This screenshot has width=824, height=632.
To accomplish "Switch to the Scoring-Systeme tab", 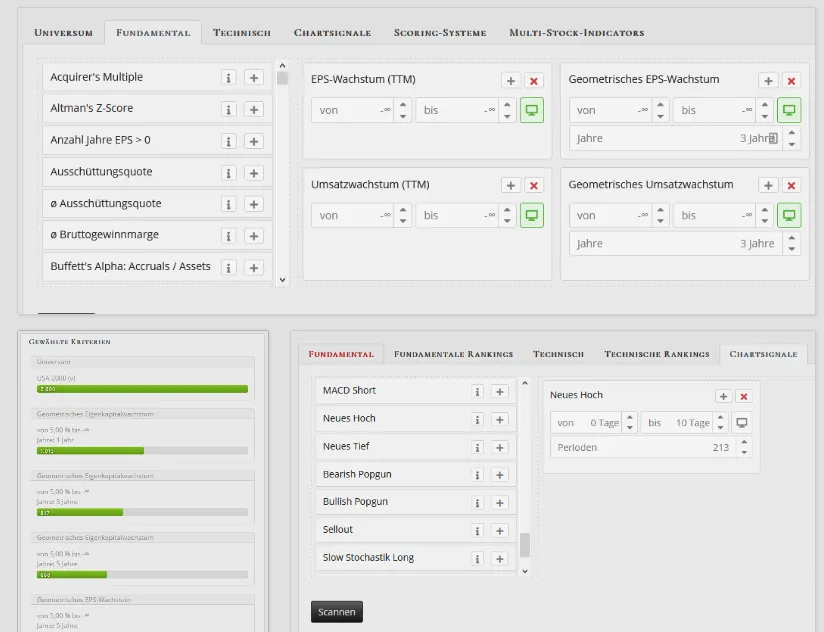I will 440,32.
